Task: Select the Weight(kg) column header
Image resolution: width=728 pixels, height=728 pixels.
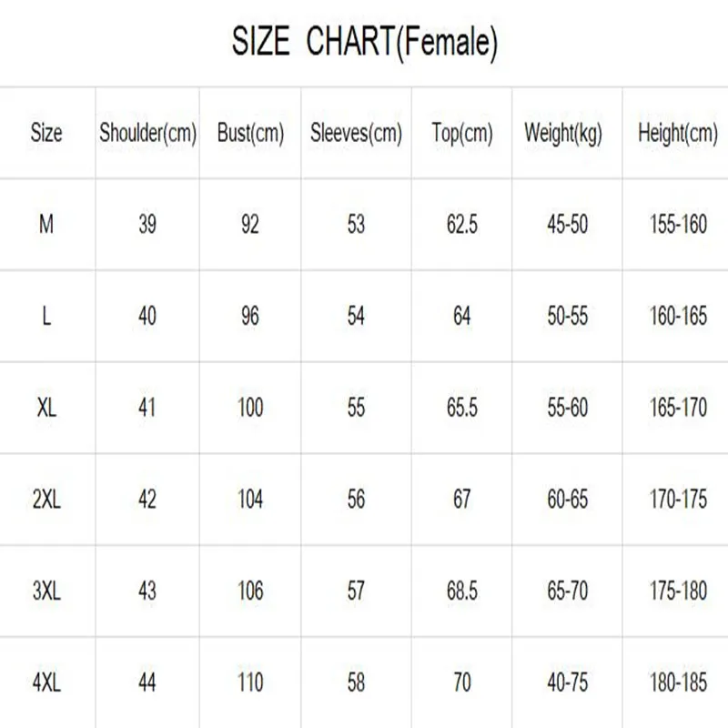Action: (568, 133)
